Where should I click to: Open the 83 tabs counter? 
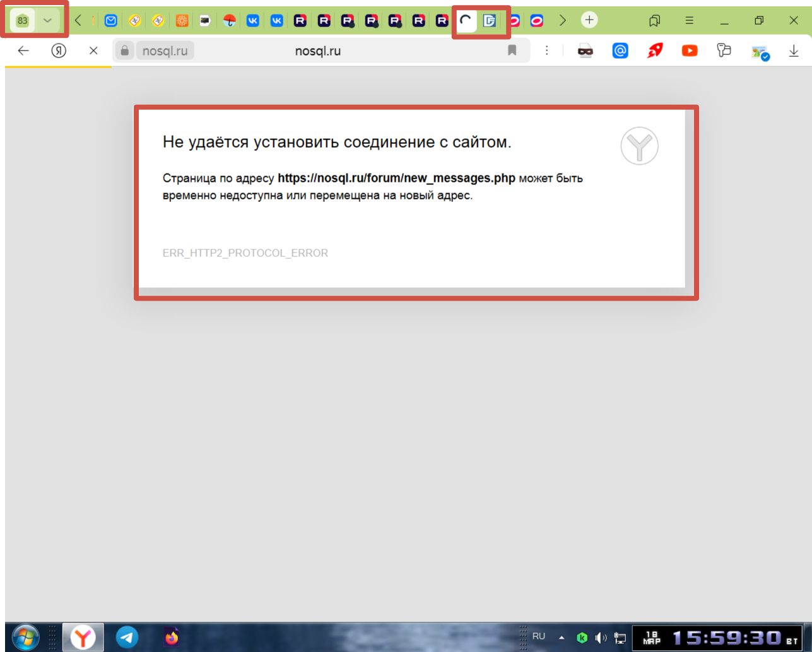23,21
